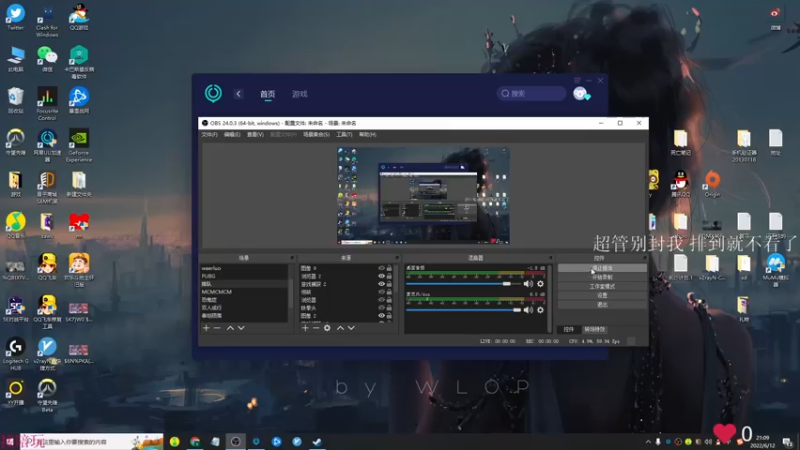Screen dimensions: 800x450
Task: Float the 控件 dock using header icon
Action: [644, 258]
